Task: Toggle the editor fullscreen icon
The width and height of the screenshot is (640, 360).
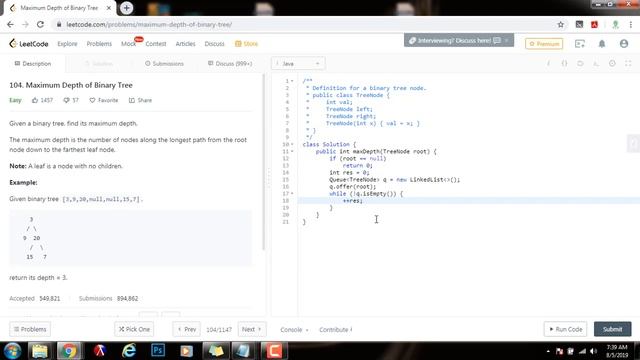Action: (x=628, y=63)
